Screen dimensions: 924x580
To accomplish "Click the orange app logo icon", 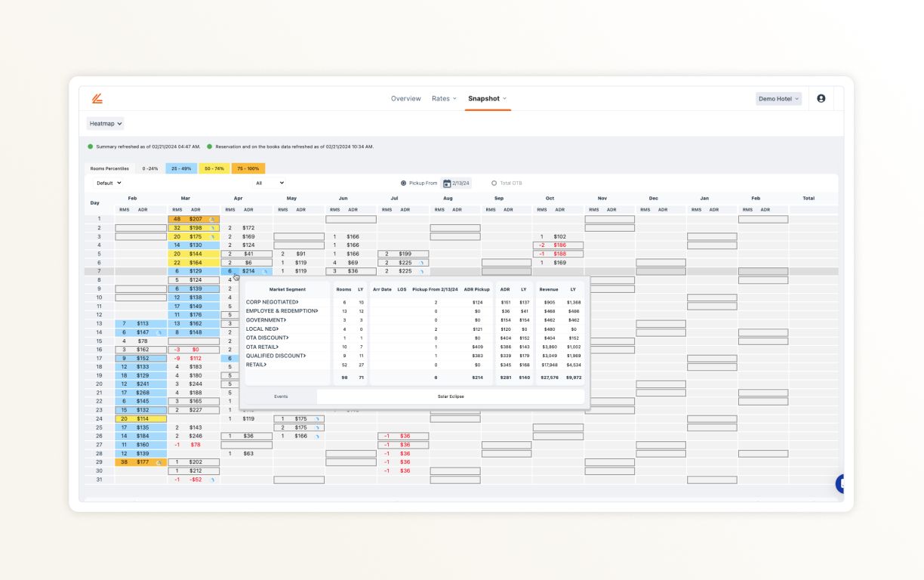I will 97,98.
